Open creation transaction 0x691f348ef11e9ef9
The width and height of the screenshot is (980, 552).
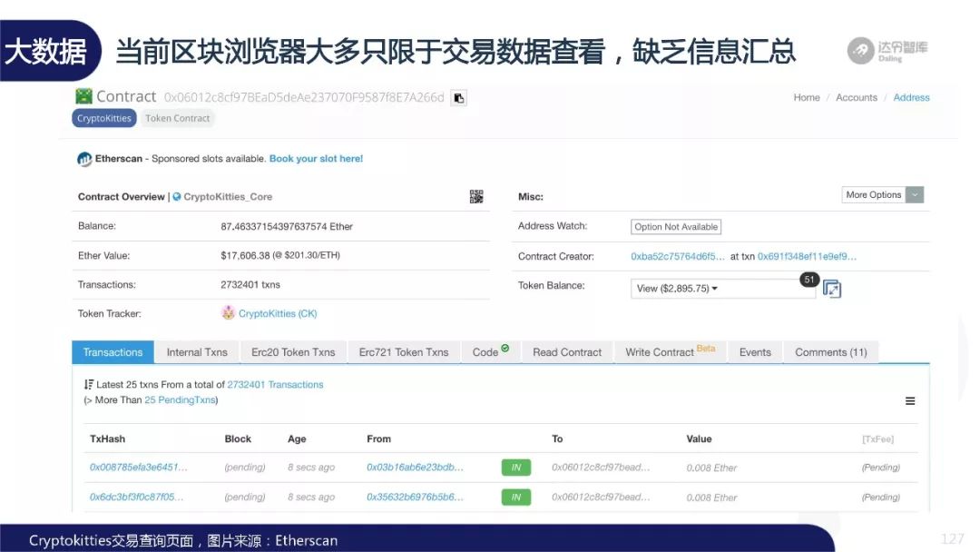pos(807,256)
